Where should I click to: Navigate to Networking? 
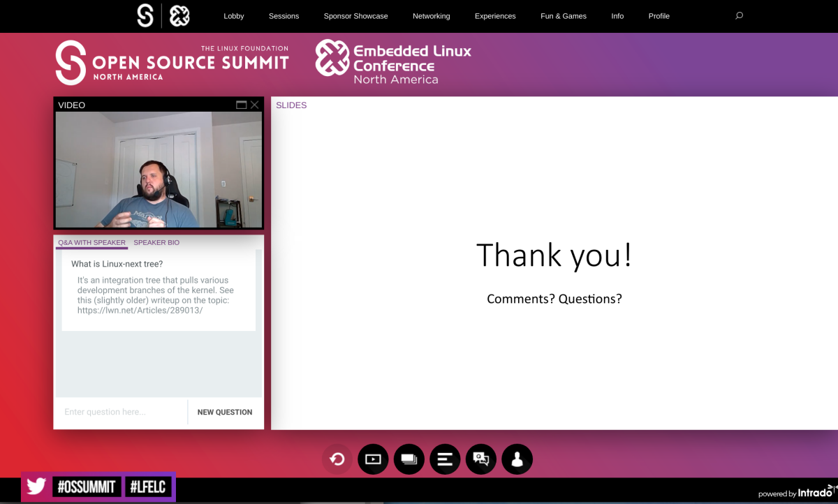pos(431,16)
